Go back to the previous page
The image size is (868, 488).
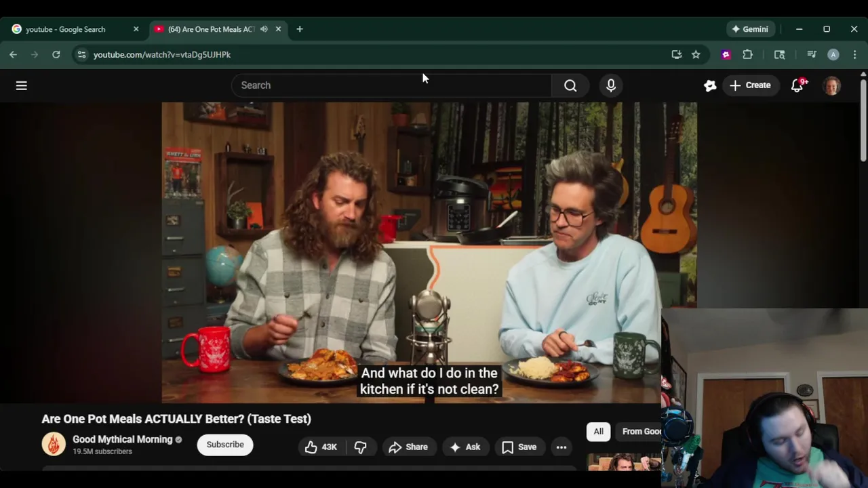(14, 54)
